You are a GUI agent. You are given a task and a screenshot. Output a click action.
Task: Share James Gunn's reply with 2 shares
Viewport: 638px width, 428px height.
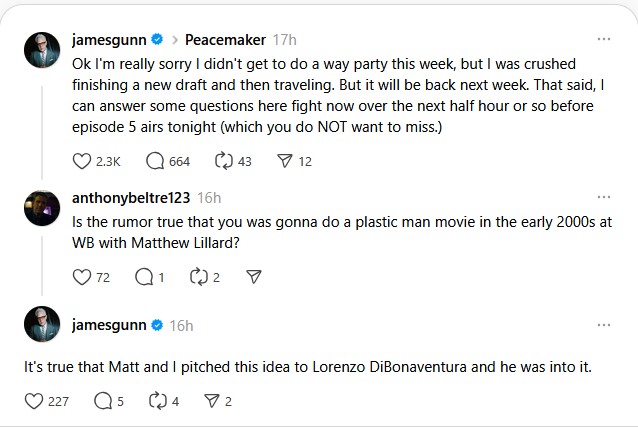point(211,401)
